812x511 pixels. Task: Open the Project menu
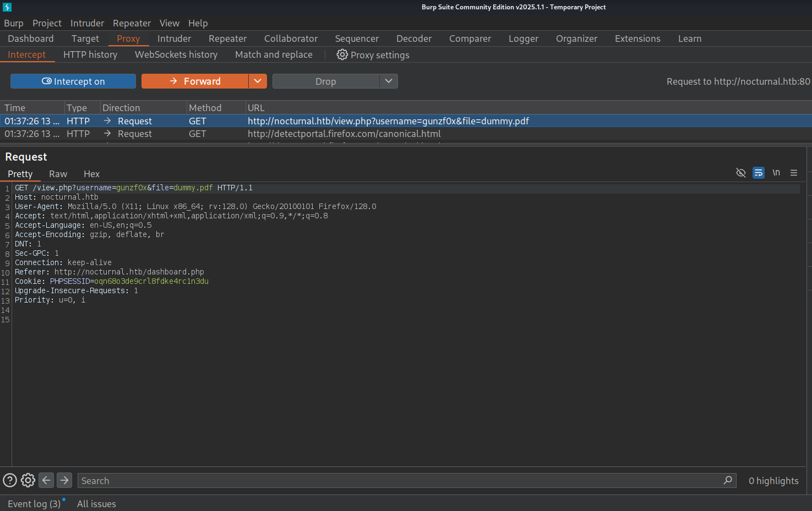tap(47, 23)
